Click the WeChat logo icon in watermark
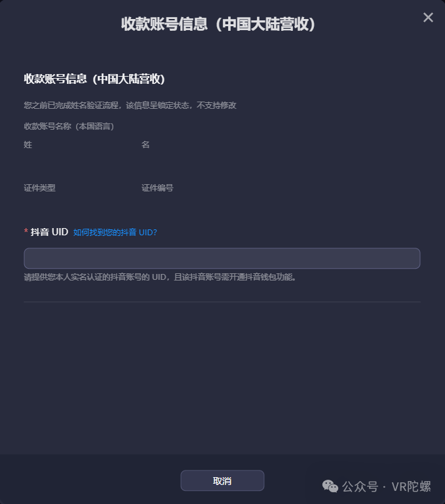The image size is (445, 504). 330,486
